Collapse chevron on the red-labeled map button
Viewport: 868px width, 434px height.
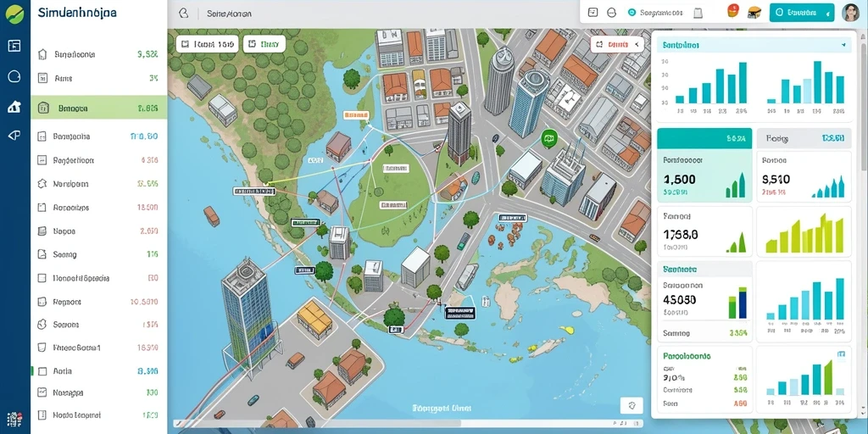pos(637,44)
